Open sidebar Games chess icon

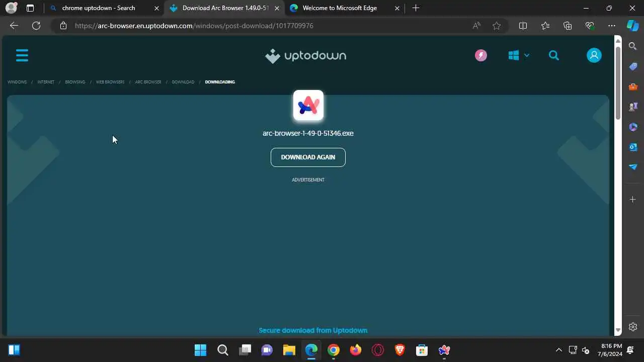tap(633, 107)
